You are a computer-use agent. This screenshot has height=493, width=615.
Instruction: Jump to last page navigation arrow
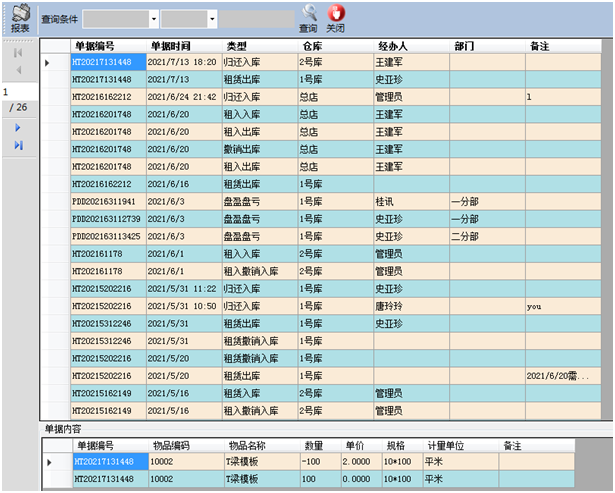pyautogui.click(x=18, y=146)
